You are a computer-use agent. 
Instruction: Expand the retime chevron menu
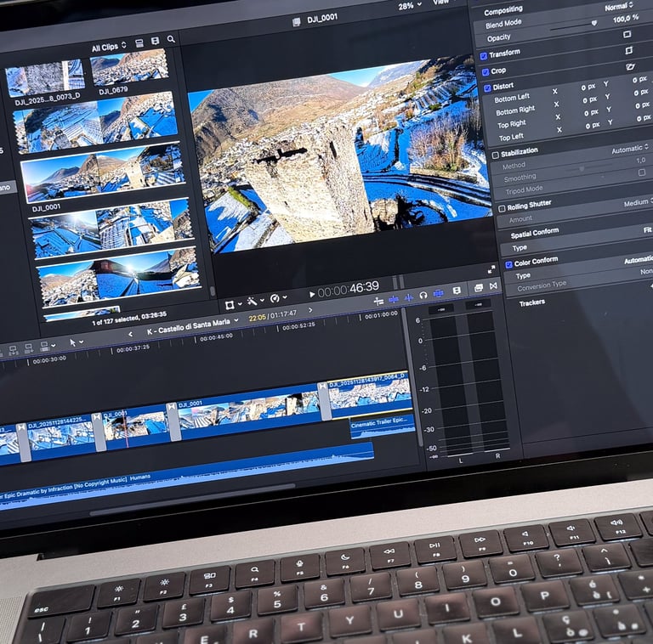285,297
